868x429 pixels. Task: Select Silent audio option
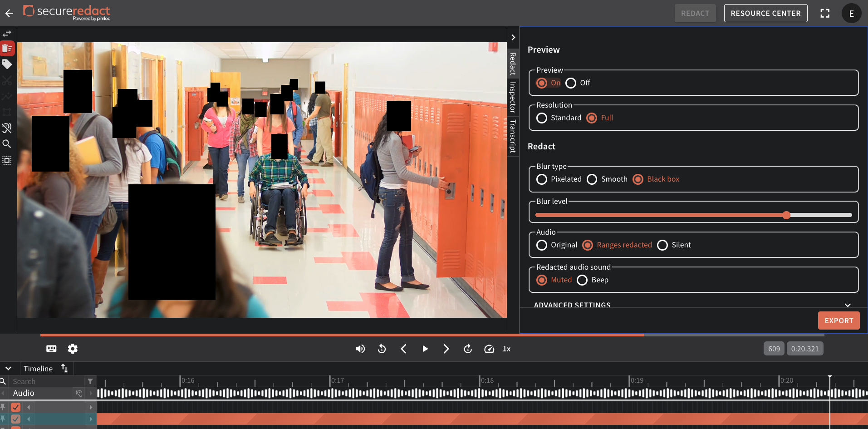(662, 245)
